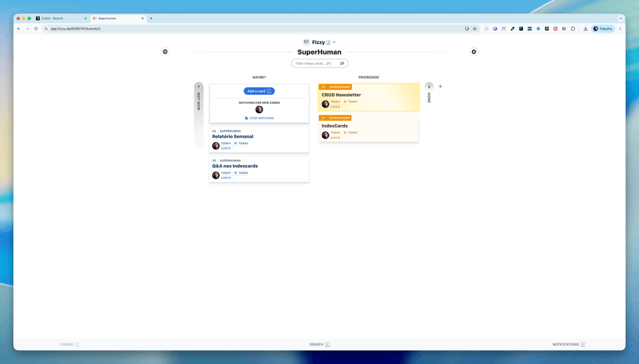Open Notifications from the bottom bar
Screen dimensions: 639x364
click(x=569, y=344)
